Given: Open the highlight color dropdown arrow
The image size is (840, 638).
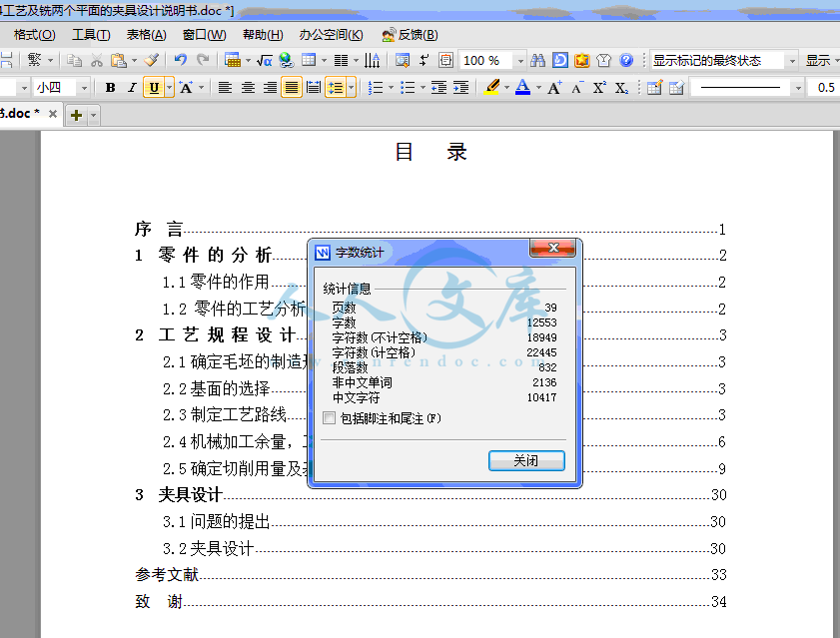Looking at the screenshot, I should pyautogui.click(x=506, y=87).
